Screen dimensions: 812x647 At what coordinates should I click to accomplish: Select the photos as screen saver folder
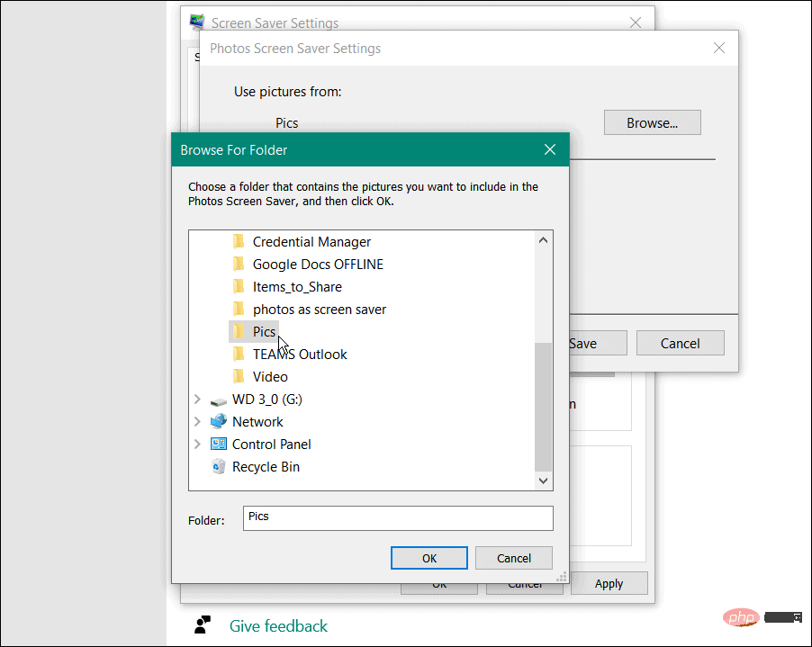coord(320,309)
